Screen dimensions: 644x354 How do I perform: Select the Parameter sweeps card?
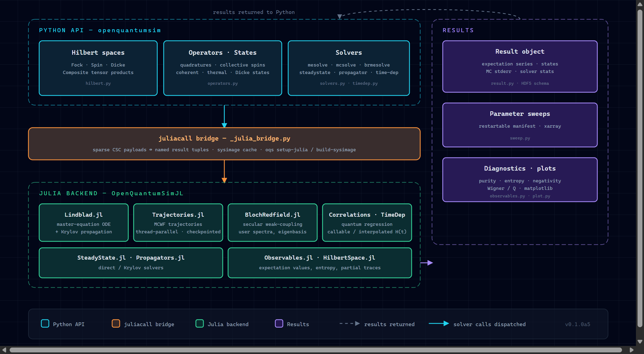(x=520, y=125)
